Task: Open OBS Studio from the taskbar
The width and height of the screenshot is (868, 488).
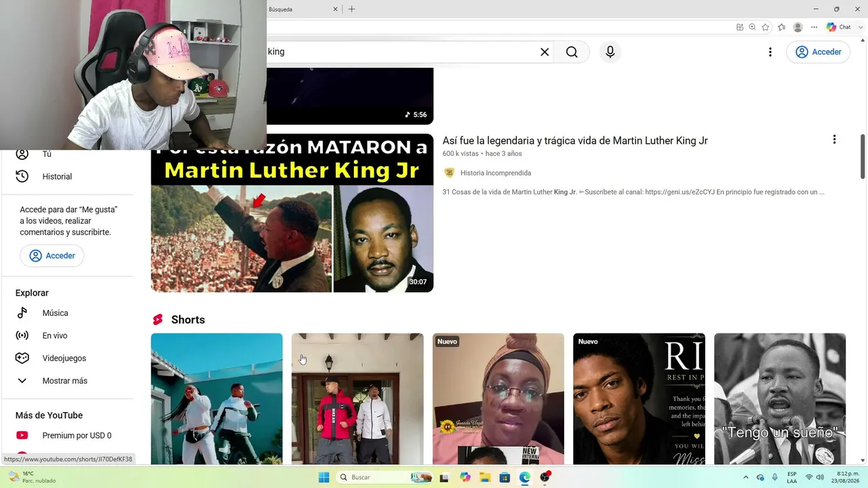Action: pyautogui.click(x=545, y=477)
